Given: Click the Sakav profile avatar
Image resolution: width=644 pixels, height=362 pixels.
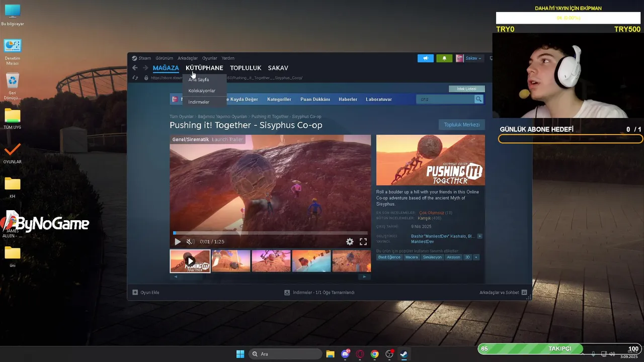Looking at the screenshot, I should click(x=460, y=58).
